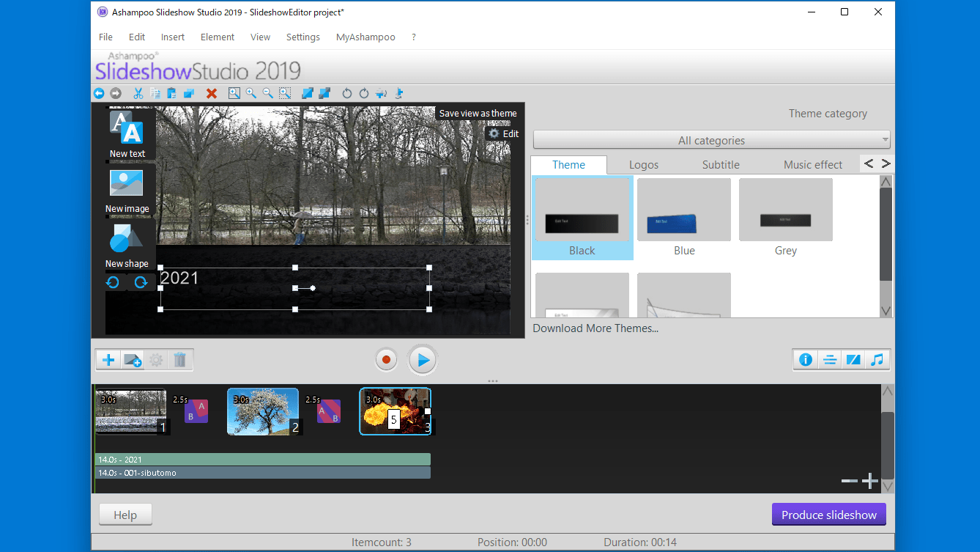Image resolution: width=980 pixels, height=552 pixels.
Task: Click the zoom in magnifier icon
Action: tap(251, 93)
